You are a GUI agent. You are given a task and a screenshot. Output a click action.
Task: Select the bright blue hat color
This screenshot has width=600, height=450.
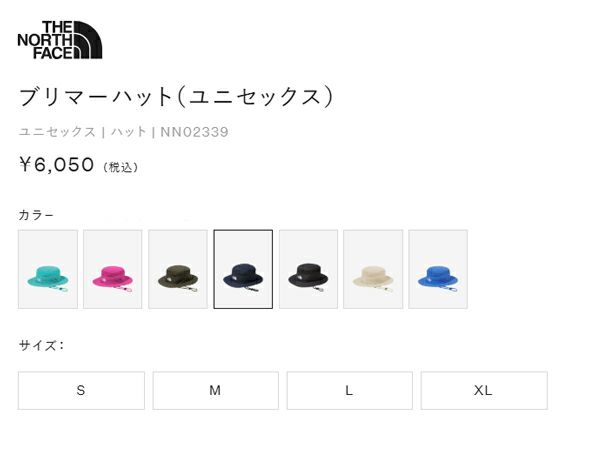point(438,269)
